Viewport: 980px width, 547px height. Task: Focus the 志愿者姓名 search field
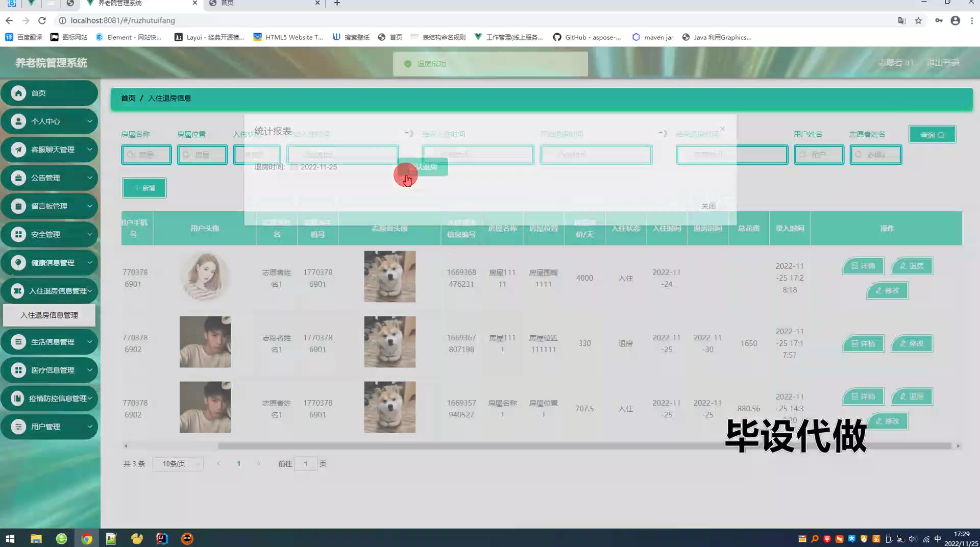click(876, 155)
